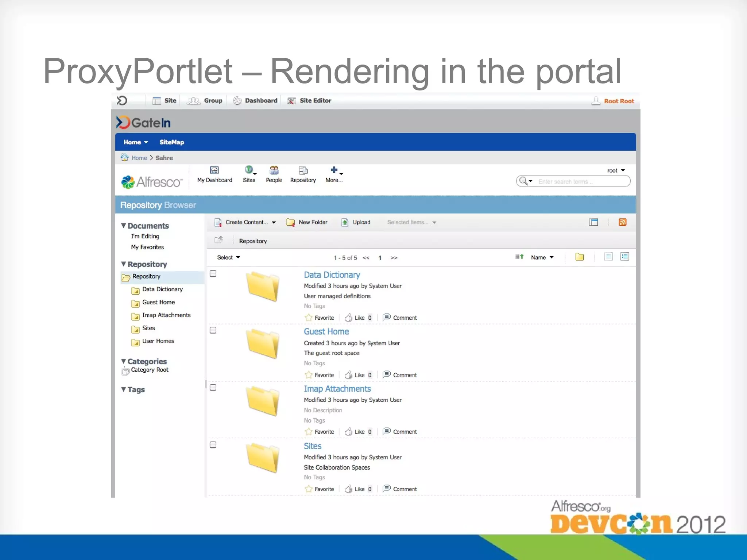Viewport: 747px width, 560px height.
Task: Comment on the Data Dictionary folder
Action: tap(400, 318)
